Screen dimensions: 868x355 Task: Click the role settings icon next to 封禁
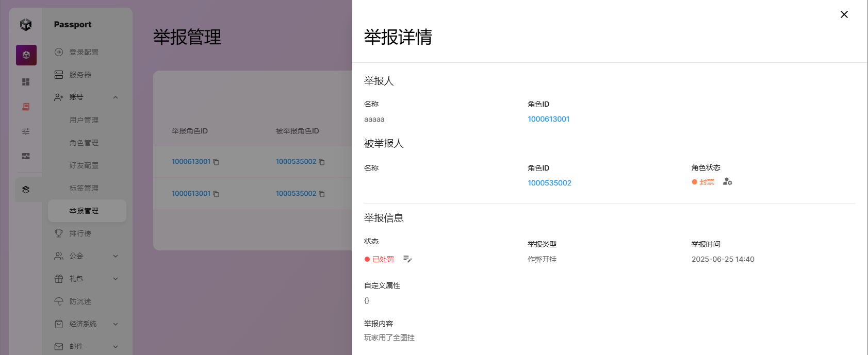coord(727,182)
